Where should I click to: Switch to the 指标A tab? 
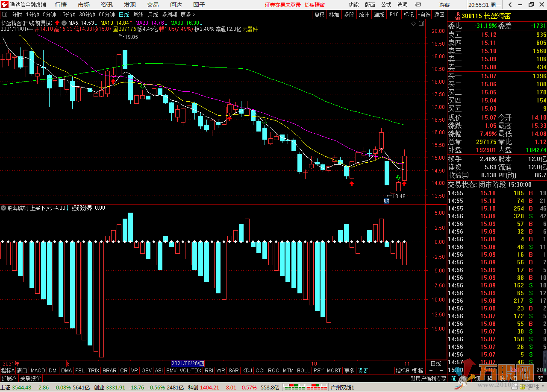(8, 371)
